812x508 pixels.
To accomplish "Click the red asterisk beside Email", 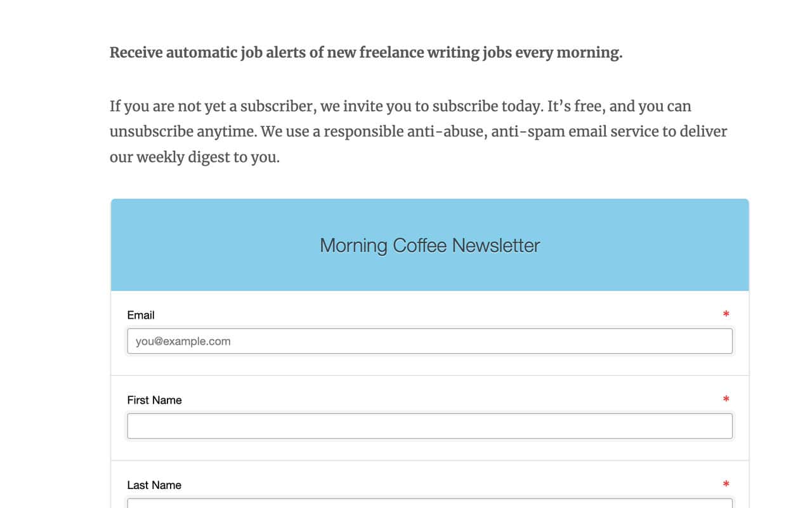I will pyautogui.click(x=725, y=314).
